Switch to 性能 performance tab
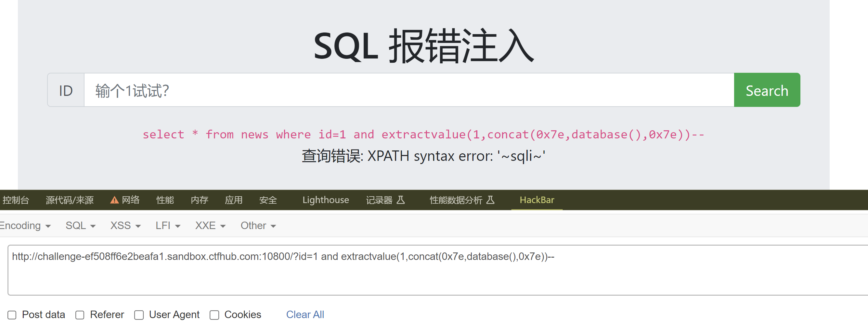This screenshot has height=334, width=868. [x=165, y=200]
